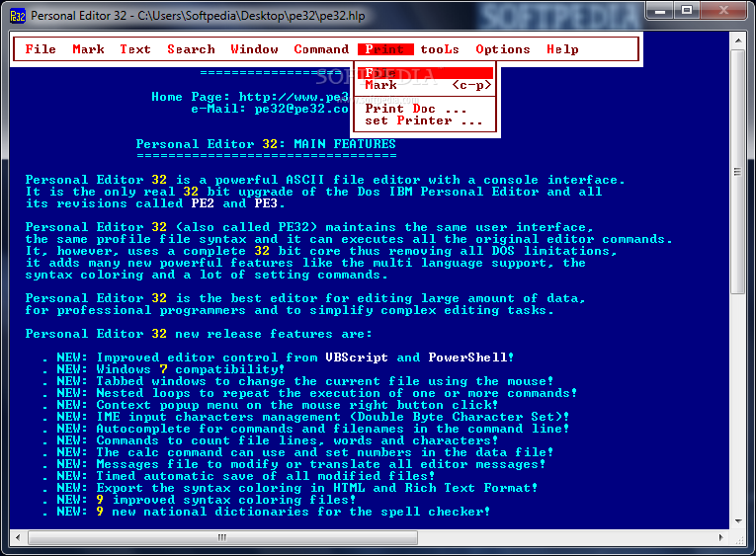Screen dimensions: 756x556
Task: Open the Command menu
Action: tap(321, 49)
